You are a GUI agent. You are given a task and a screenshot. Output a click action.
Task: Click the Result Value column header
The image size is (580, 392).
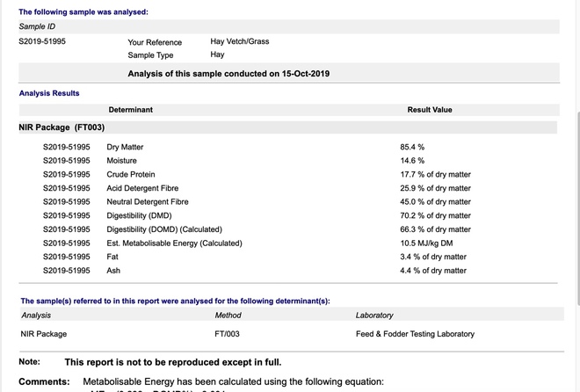pos(430,110)
